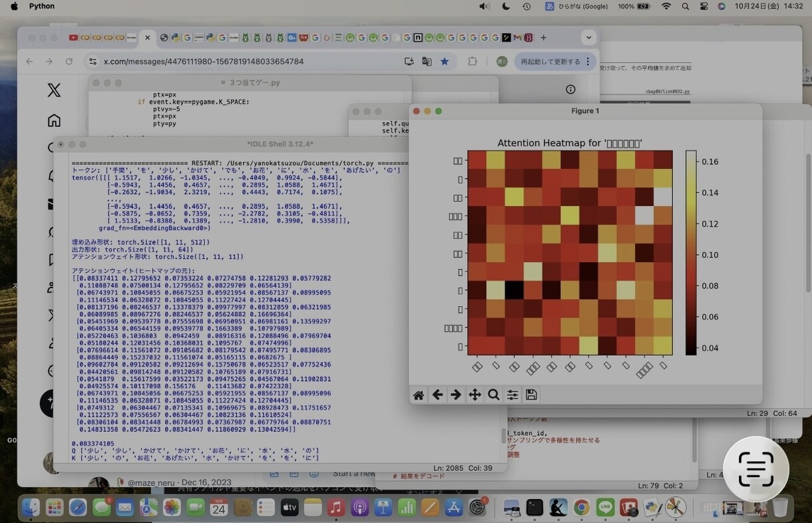Open Spotlight search in the menu bar
The width and height of the screenshot is (812, 523).
[x=686, y=6]
